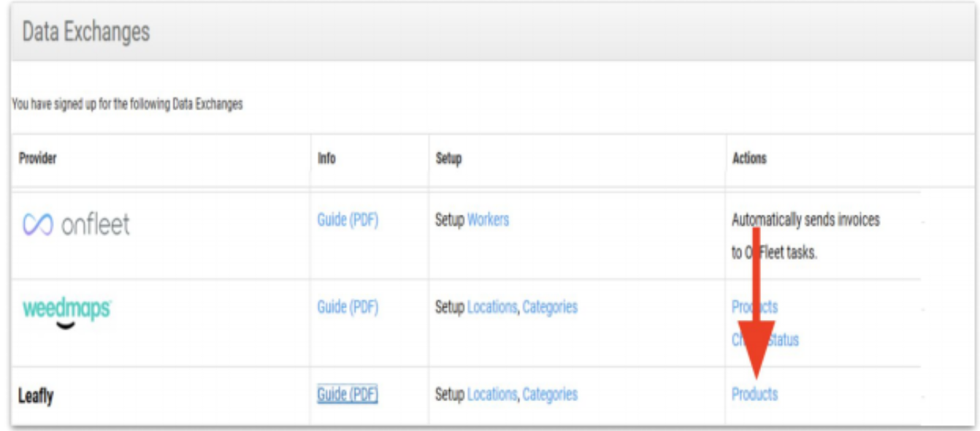
Task: Click the Info column header
Action: [x=326, y=159]
